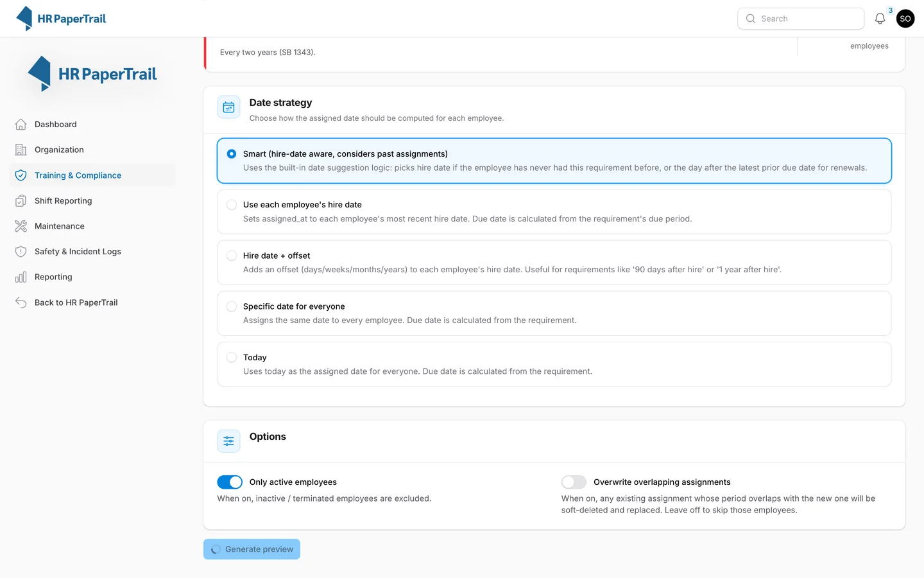The height and width of the screenshot is (578, 924).
Task: Click the large sidebar HR PaperTrail logo
Action: pyautogui.click(x=92, y=74)
